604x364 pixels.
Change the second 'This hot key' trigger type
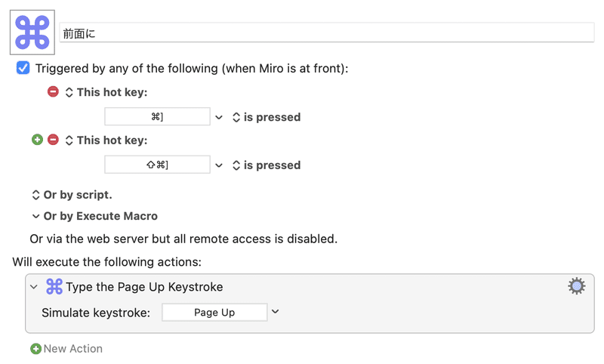click(x=106, y=140)
